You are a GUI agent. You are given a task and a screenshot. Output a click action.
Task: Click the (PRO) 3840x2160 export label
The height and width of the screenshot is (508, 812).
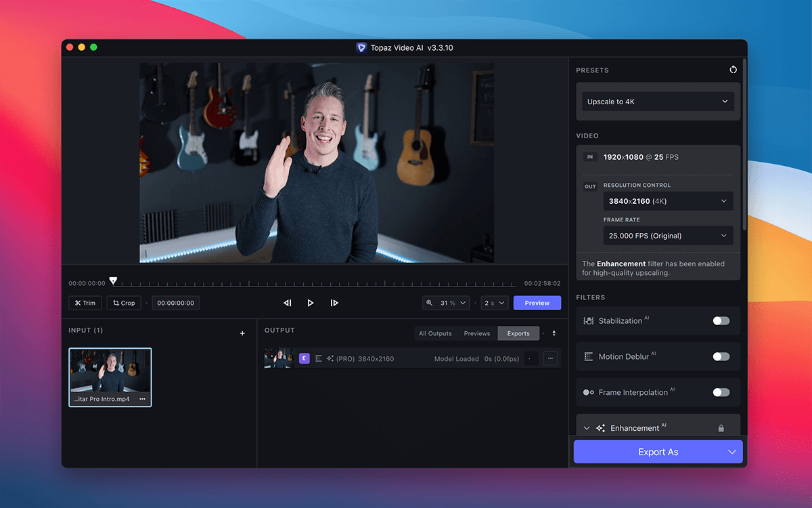365,358
